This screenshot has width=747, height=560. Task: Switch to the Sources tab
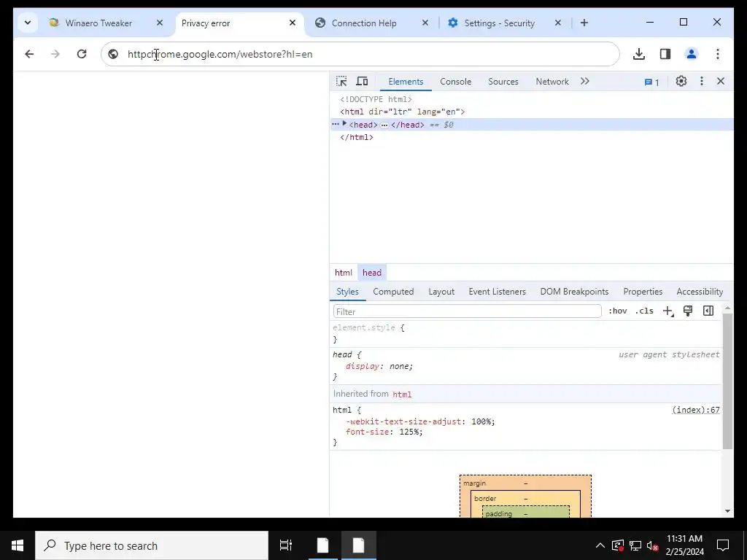pos(503,82)
